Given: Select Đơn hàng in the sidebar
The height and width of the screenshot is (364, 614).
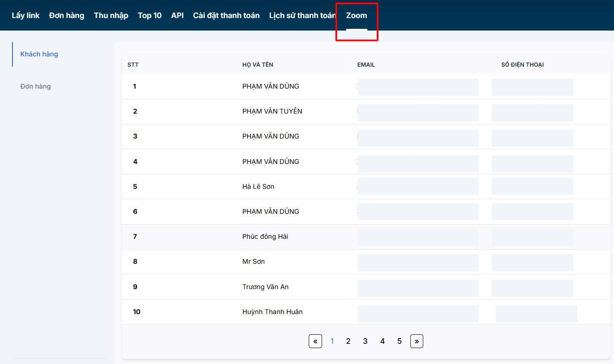Looking at the screenshot, I should [35, 86].
